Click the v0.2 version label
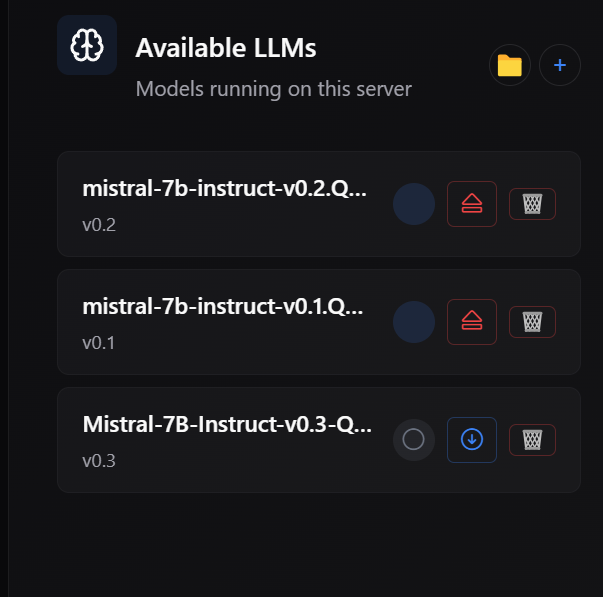603x597 pixels. point(99,225)
